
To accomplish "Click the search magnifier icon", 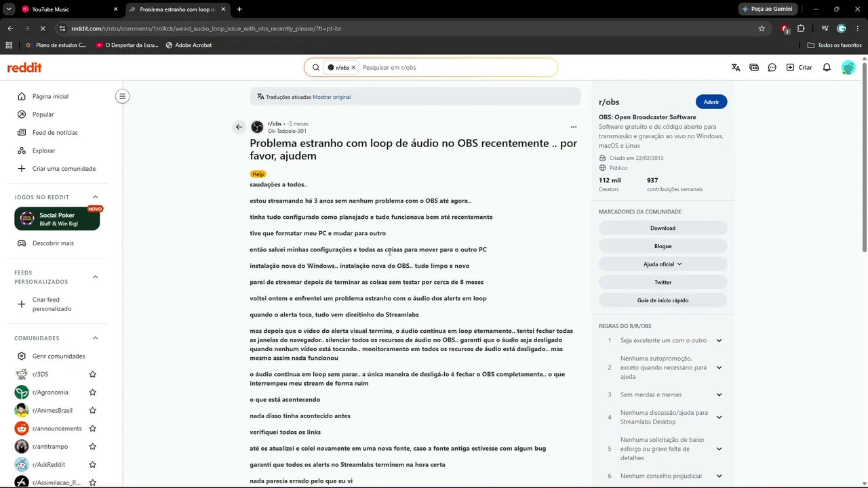I will click(x=316, y=68).
